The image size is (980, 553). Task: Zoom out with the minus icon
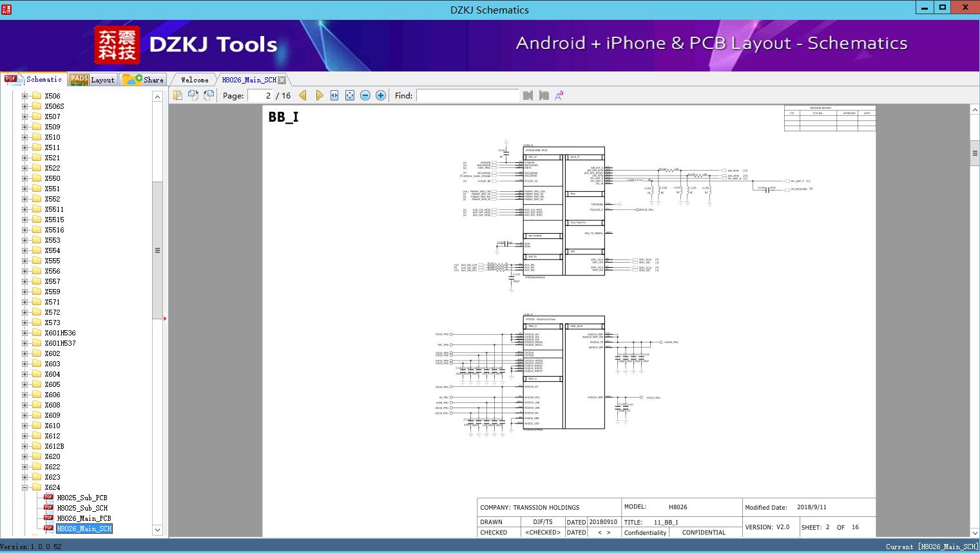pyautogui.click(x=365, y=95)
